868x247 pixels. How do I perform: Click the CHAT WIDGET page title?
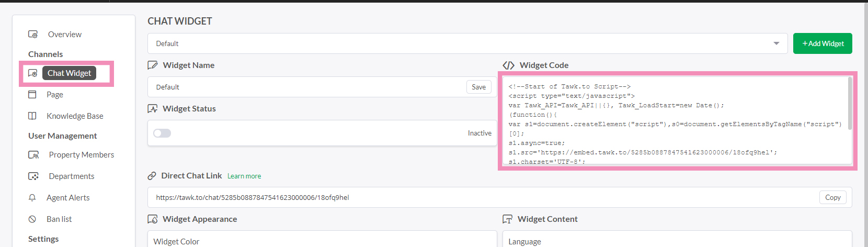[x=180, y=21]
